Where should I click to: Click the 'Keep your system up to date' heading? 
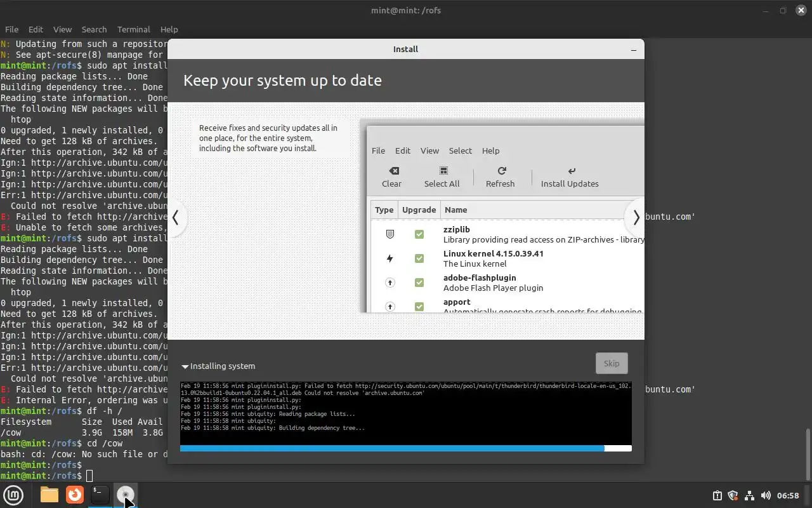[x=282, y=81]
